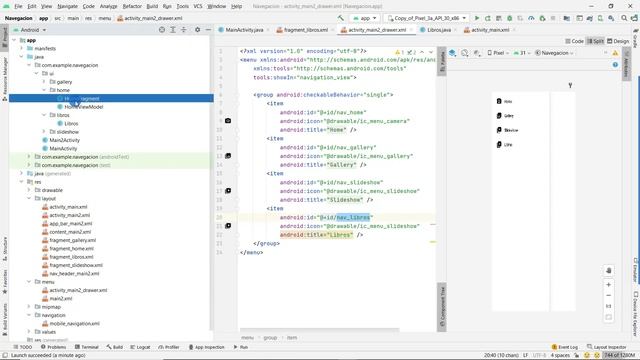Viewport: 640px width, 360px height.
Task: Click the Make Project hammer icon
Action: 341,18
